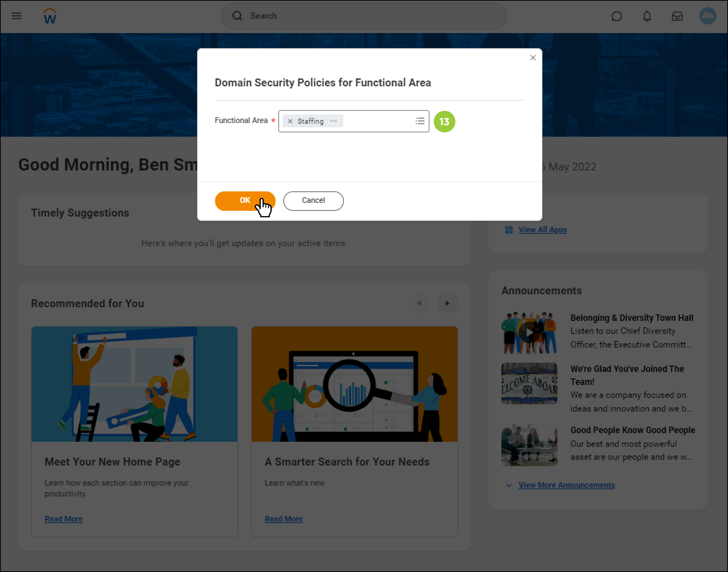Open the Belonging & Diversity Town Hall announcement

632,318
